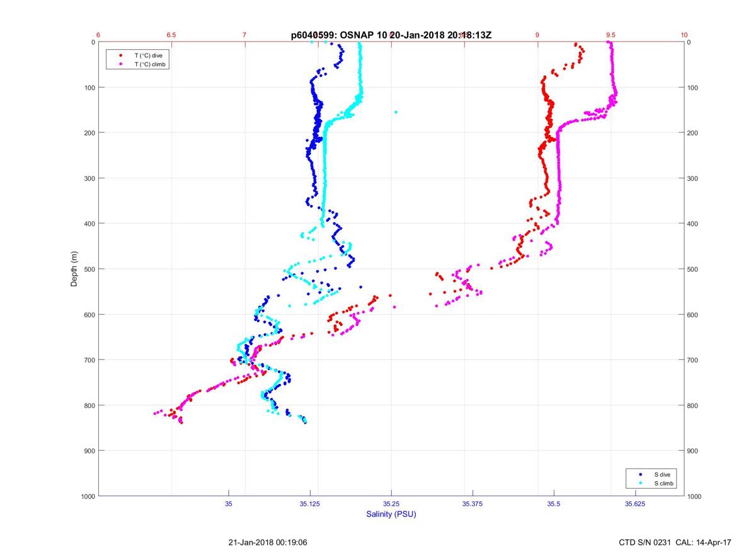Click the blue marker beside S dive legend
The width and height of the screenshot is (756, 558).
click(x=641, y=474)
